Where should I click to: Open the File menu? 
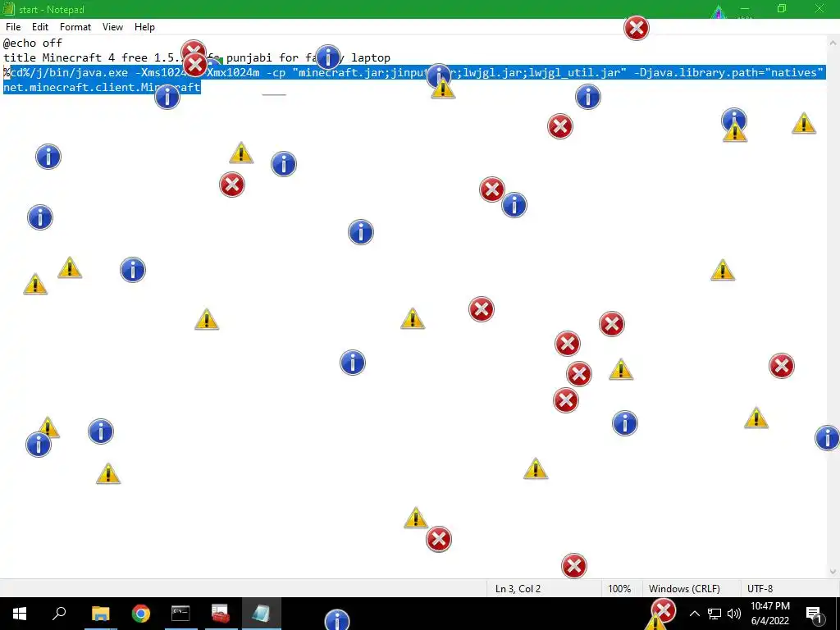tap(13, 27)
